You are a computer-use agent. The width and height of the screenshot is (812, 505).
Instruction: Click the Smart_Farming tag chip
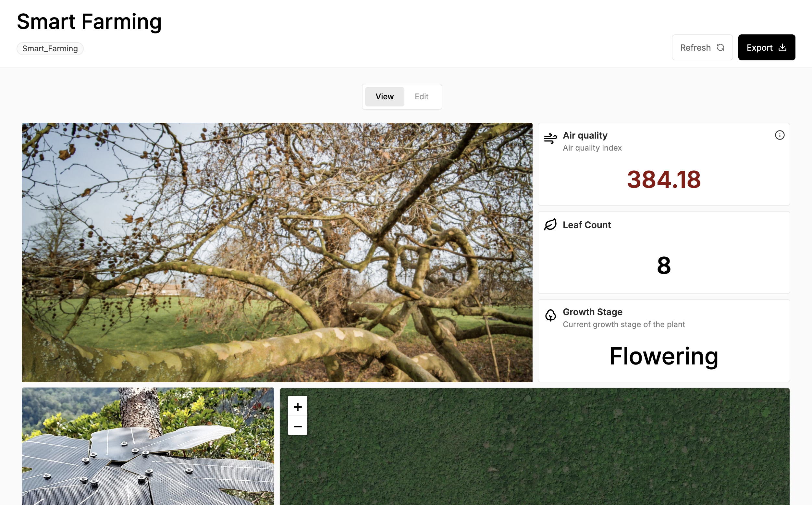point(50,49)
